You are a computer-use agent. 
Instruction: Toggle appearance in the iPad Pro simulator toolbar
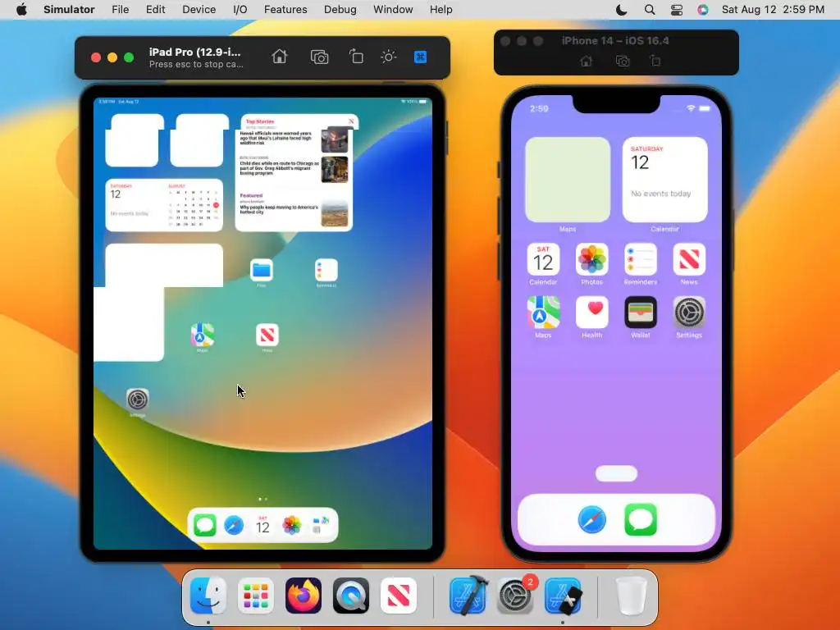(388, 57)
